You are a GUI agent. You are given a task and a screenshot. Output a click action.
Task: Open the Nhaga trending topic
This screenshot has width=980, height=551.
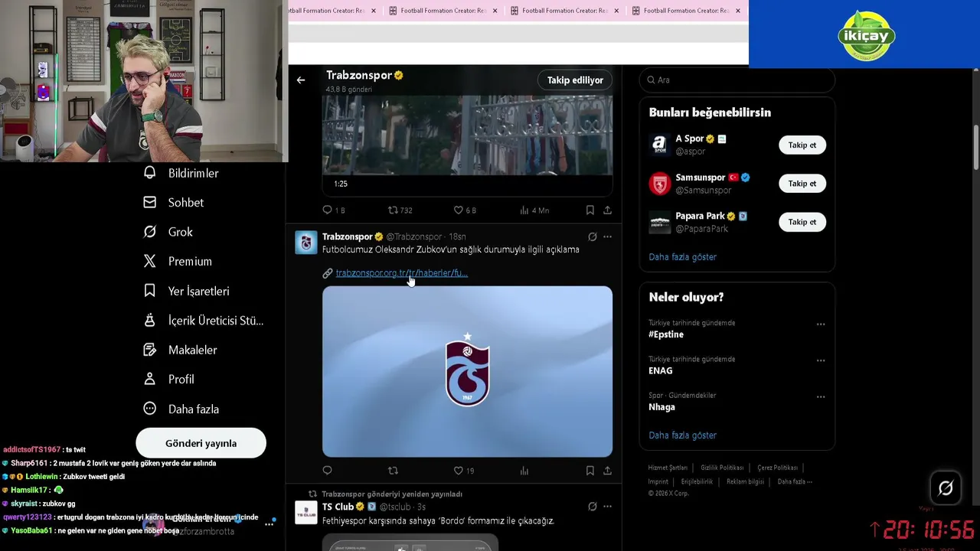pyautogui.click(x=661, y=407)
